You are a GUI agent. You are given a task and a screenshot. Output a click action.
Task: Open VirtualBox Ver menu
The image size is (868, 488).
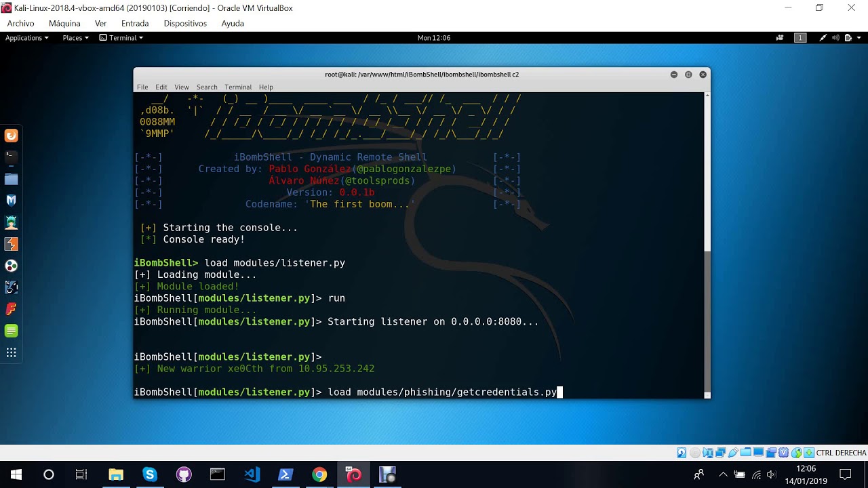101,23
